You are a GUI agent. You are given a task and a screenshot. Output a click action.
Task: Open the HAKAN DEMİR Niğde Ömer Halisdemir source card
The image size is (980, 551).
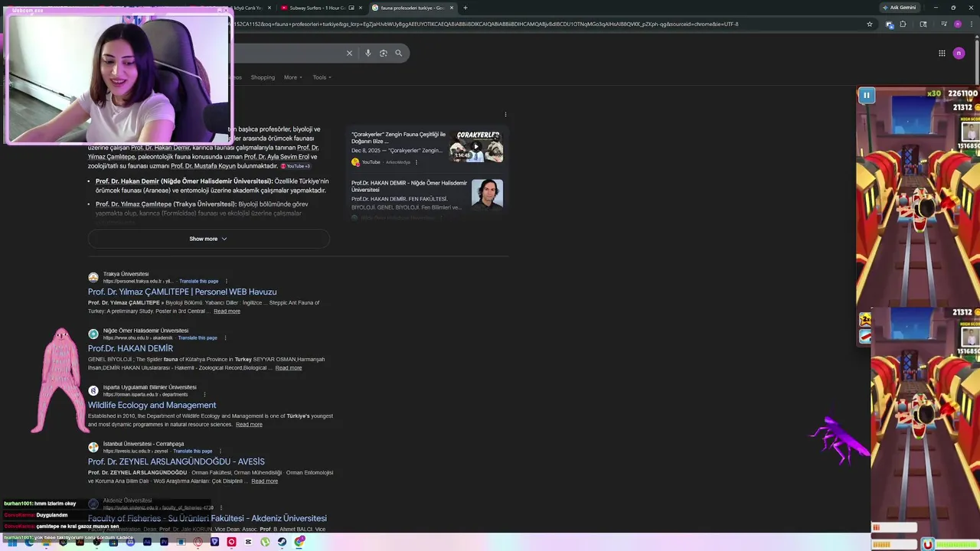coord(427,195)
